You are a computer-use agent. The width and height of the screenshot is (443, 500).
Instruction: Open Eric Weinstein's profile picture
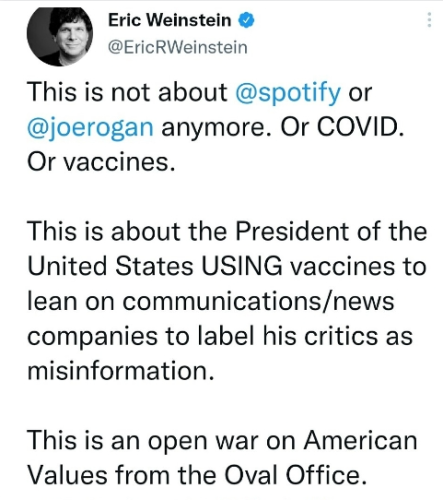tap(60, 36)
